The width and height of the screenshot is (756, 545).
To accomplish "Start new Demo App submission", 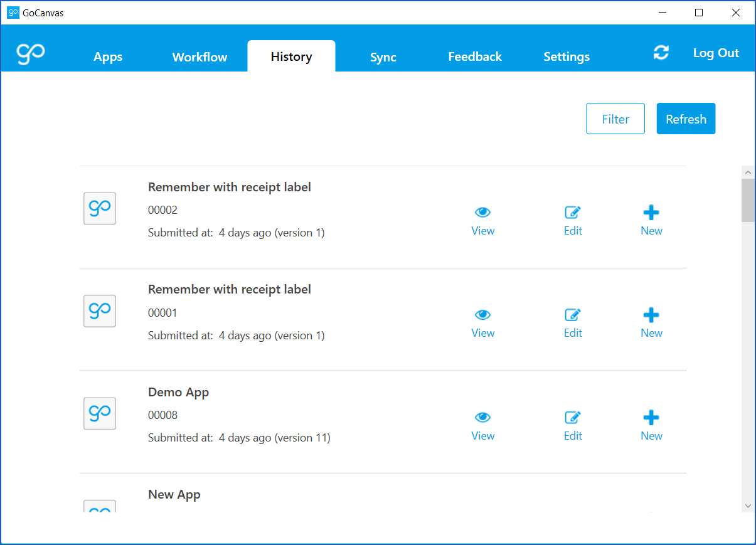I will coord(651,418).
